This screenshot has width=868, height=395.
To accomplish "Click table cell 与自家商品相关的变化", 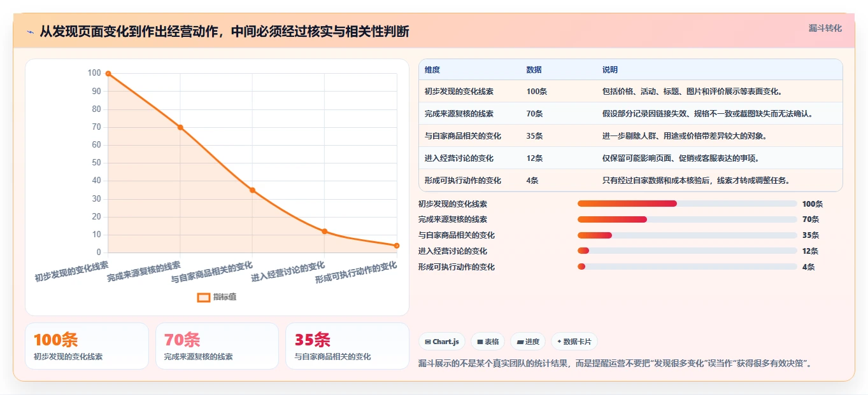I will coord(463,136).
